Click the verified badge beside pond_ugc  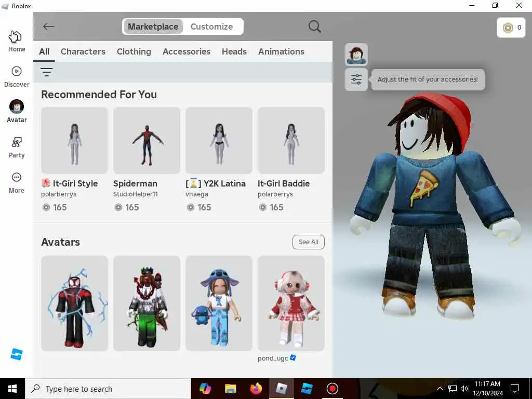[293, 357]
